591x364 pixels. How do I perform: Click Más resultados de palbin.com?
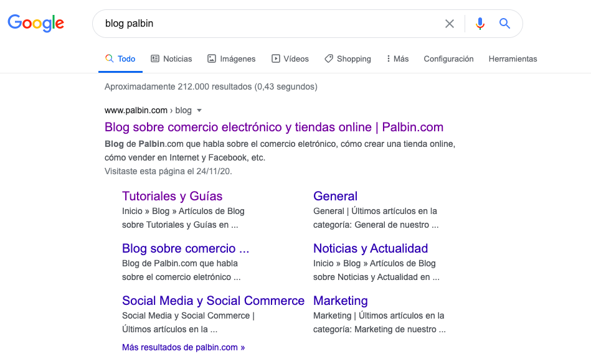(x=183, y=347)
